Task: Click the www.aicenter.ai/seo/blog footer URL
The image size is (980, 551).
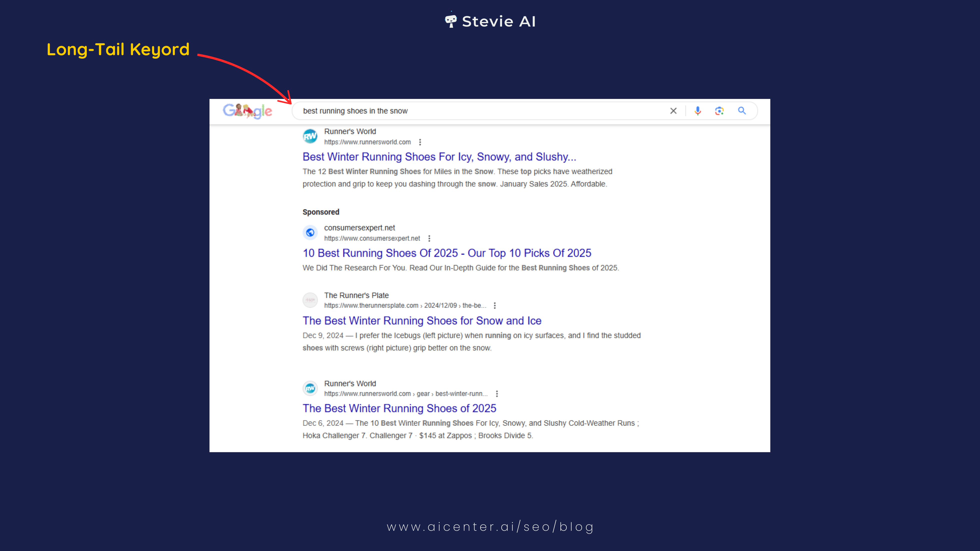Action: coord(490,527)
